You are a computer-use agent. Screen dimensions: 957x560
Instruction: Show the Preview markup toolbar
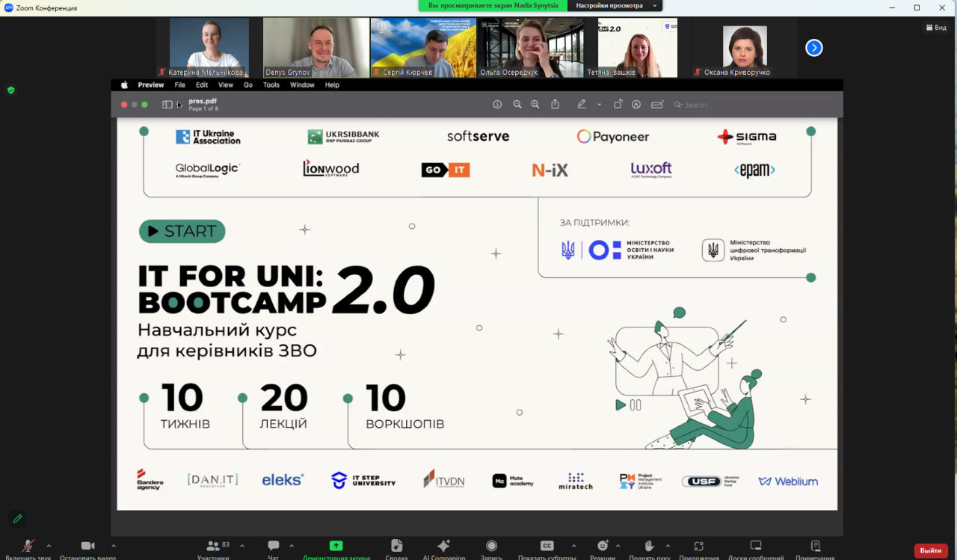[637, 105]
